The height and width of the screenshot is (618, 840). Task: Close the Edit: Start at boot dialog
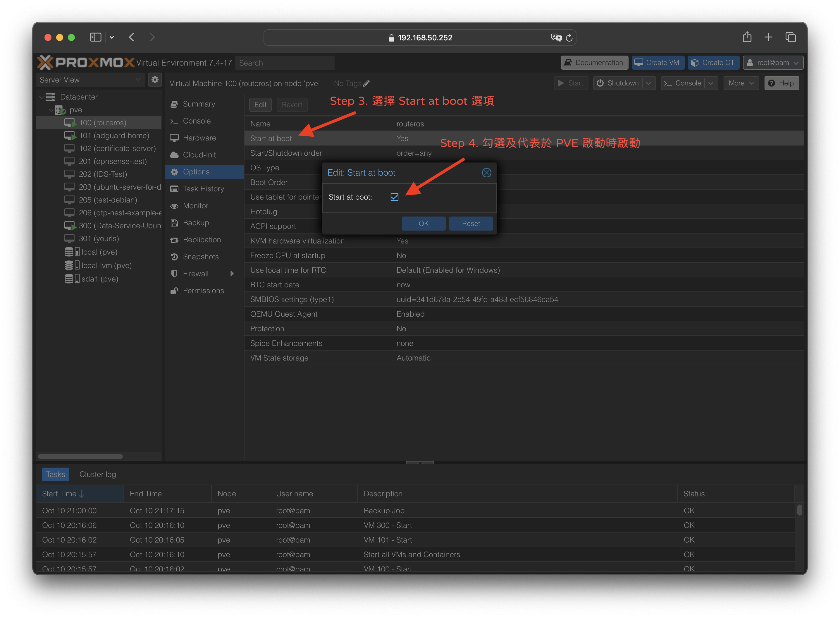tap(486, 172)
